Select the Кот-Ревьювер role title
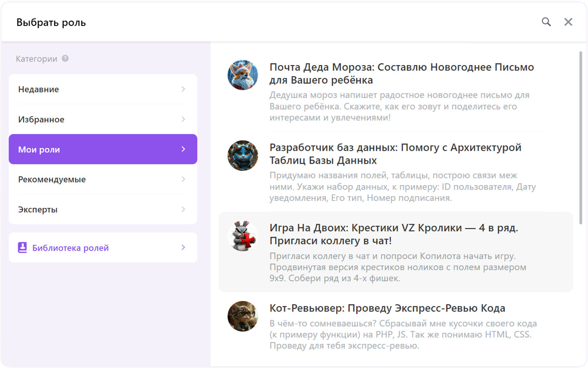This screenshot has height=369, width=588. tap(387, 308)
